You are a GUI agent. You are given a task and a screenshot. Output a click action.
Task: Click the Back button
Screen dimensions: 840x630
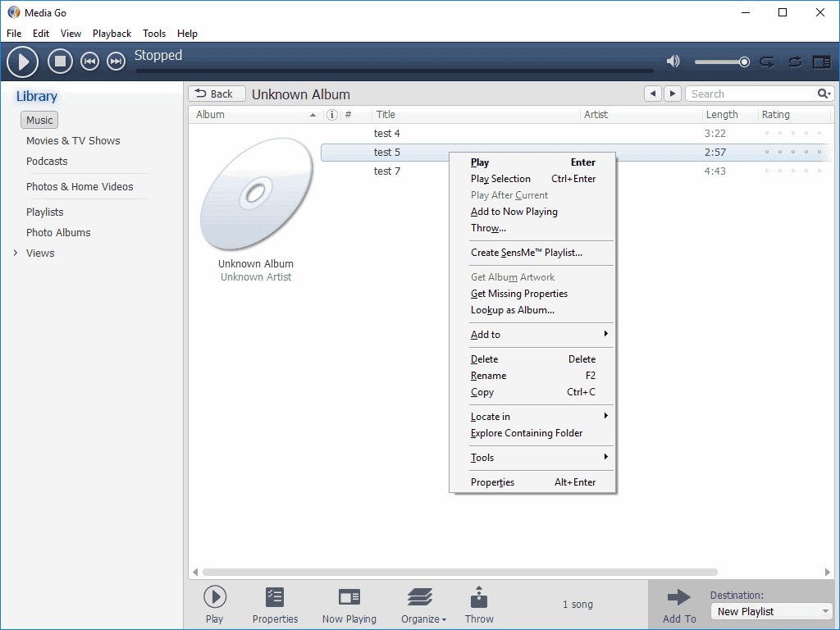point(217,94)
